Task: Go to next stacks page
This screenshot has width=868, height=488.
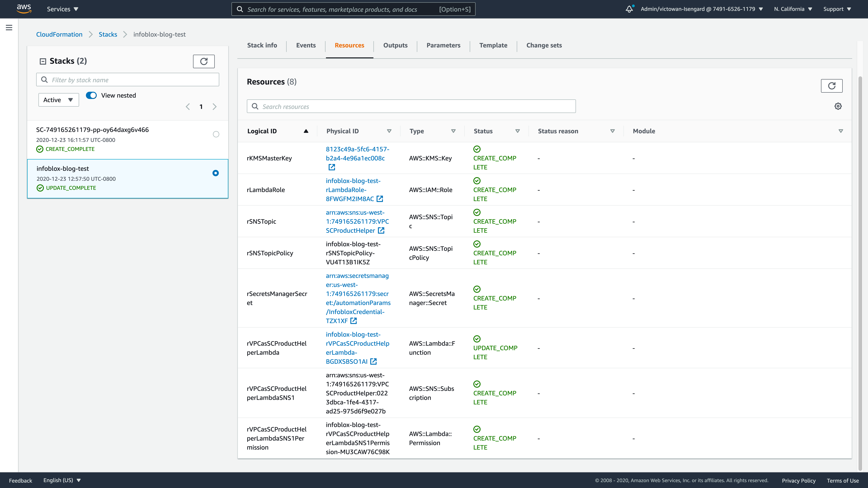Action: click(215, 107)
